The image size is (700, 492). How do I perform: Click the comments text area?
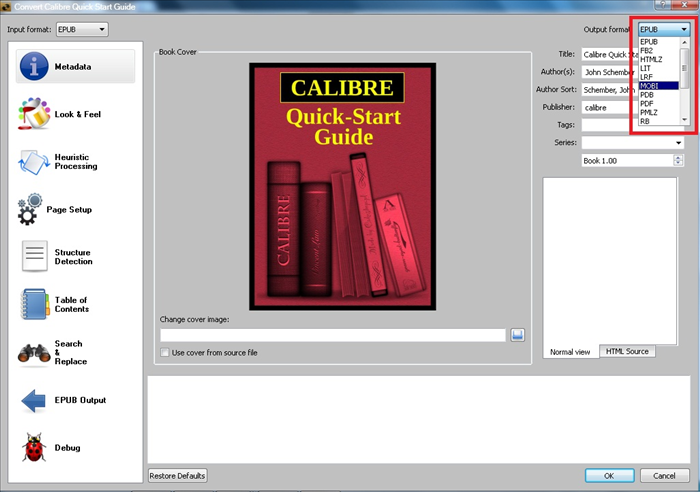pyautogui.click(x=610, y=261)
